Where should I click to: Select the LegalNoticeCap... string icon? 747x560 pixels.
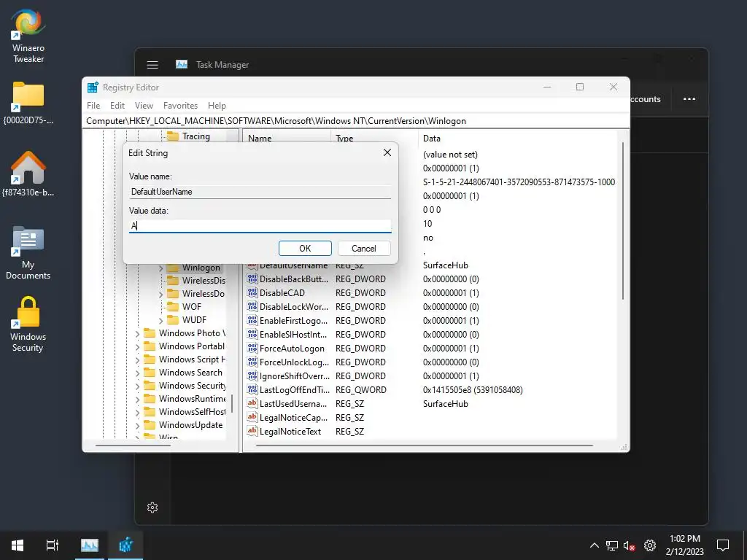click(252, 417)
